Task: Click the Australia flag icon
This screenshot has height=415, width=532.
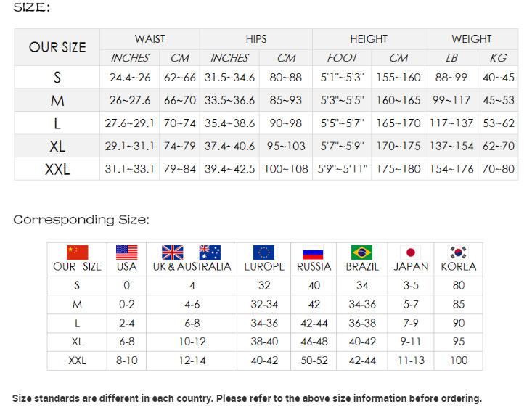Action: coord(210,252)
